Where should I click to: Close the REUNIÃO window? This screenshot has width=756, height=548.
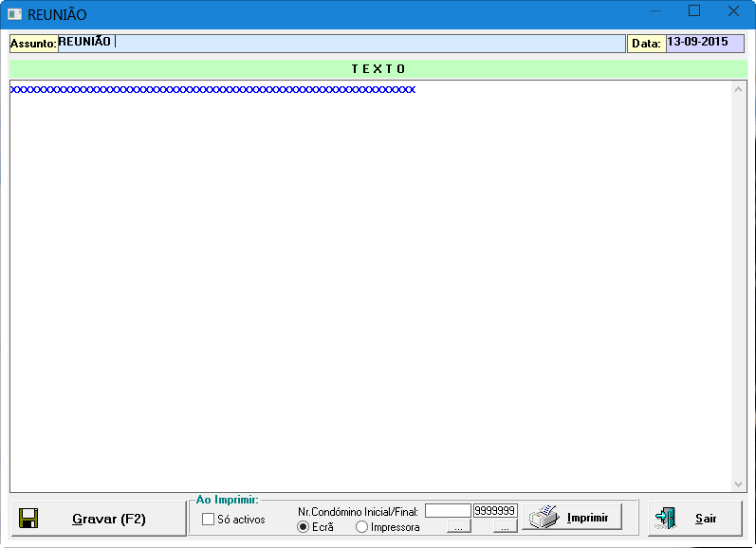pyautogui.click(x=733, y=11)
